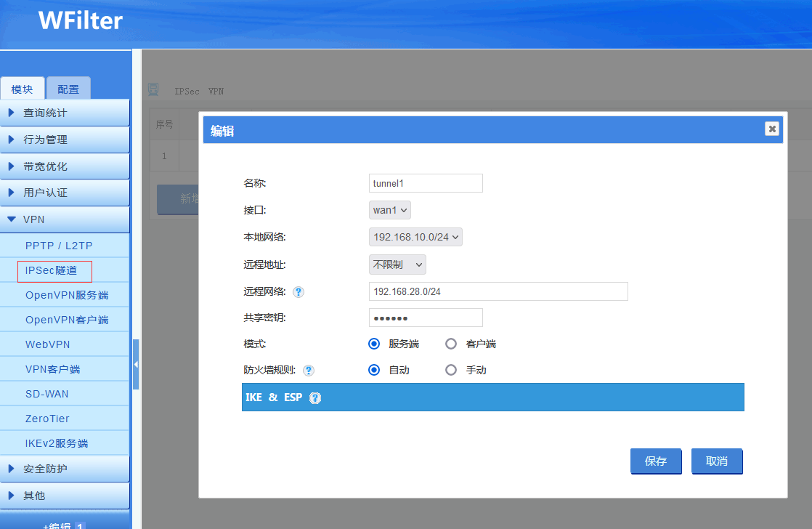The height and width of the screenshot is (529, 812).
Task: Select 手动 firewall rule radio button
Action: pos(451,370)
